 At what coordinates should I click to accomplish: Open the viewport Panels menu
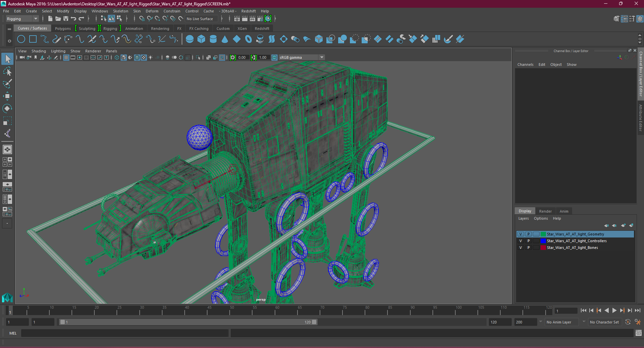click(111, 51)
